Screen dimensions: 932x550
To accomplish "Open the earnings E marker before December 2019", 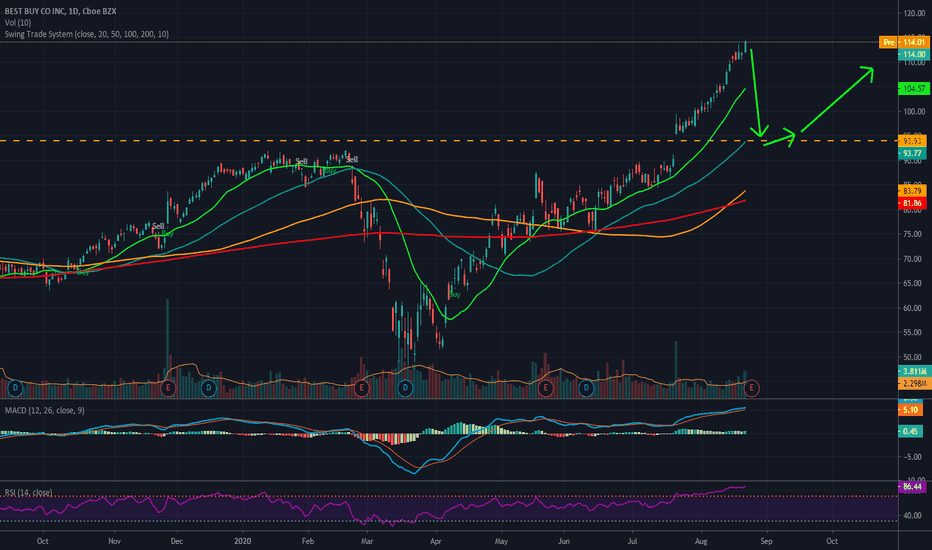I will [x=168, y=388].
